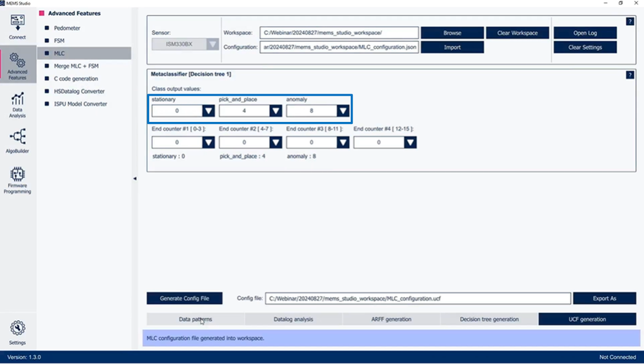Click the Import configuration button
This screenshot has height=364, width=644.
(452, 47)
